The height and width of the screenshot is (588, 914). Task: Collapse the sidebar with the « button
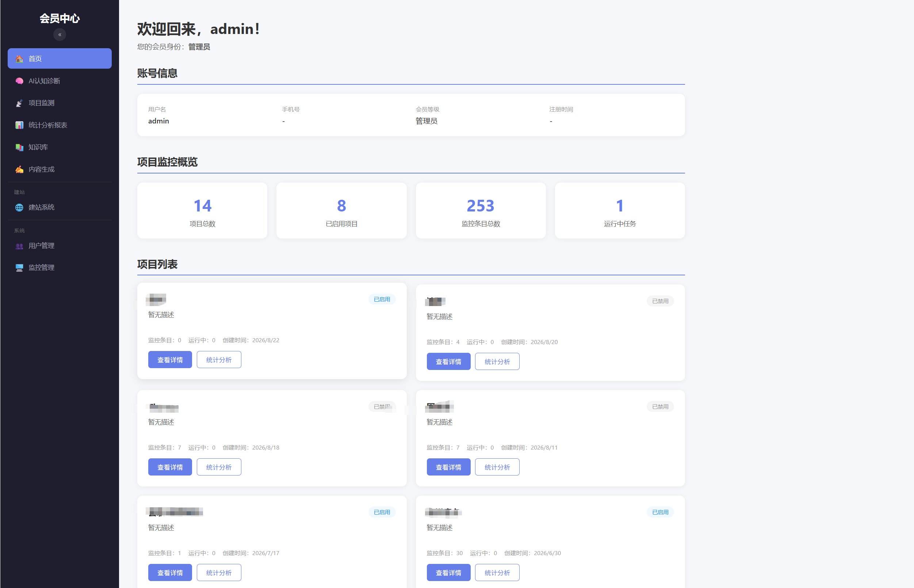point(60,35)
